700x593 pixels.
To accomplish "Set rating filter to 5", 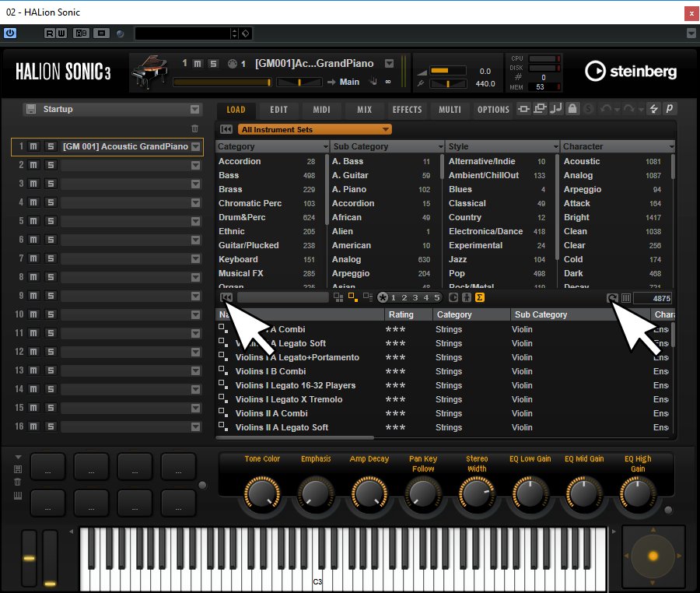I will tap(436, 297).
